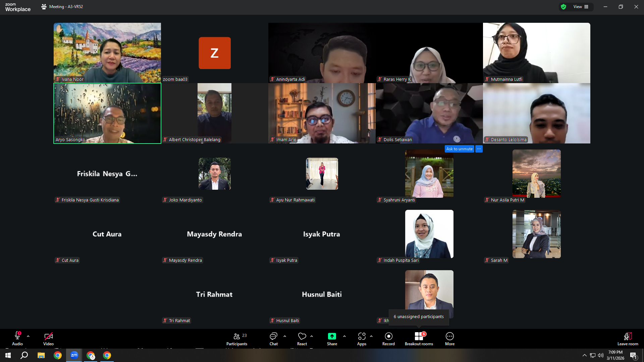This screenshot has width=644, height=362.
Task: Click the Isyak Putra name tile
Action: 322,234
